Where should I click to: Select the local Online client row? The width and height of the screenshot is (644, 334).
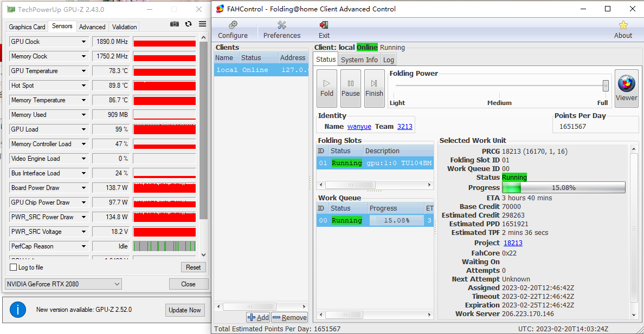(261, 70)
